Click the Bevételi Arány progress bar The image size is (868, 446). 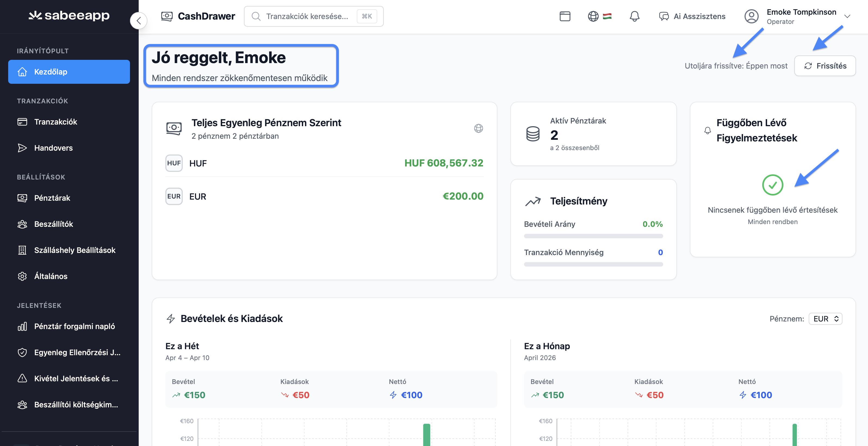[593, 236]
